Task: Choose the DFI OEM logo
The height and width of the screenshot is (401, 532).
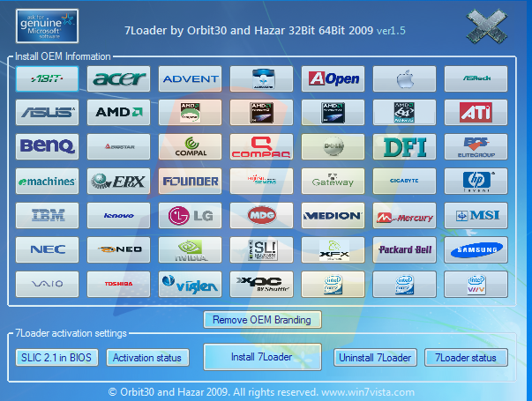Action: [404, 147]
